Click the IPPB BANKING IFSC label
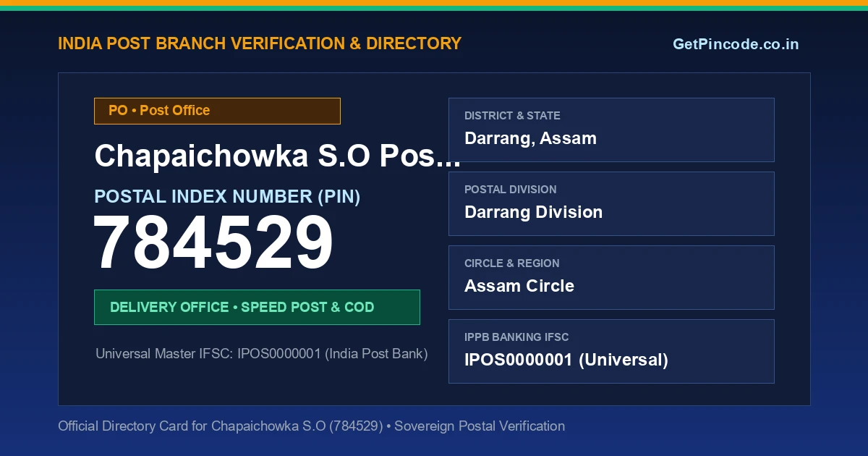The height and width of the screenshot is (456, 868). pos(516,337)
